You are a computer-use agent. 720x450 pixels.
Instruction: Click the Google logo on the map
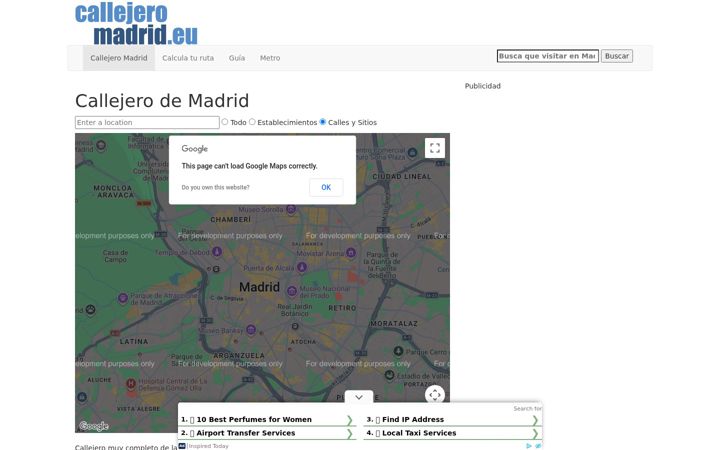tap(94, 426)
